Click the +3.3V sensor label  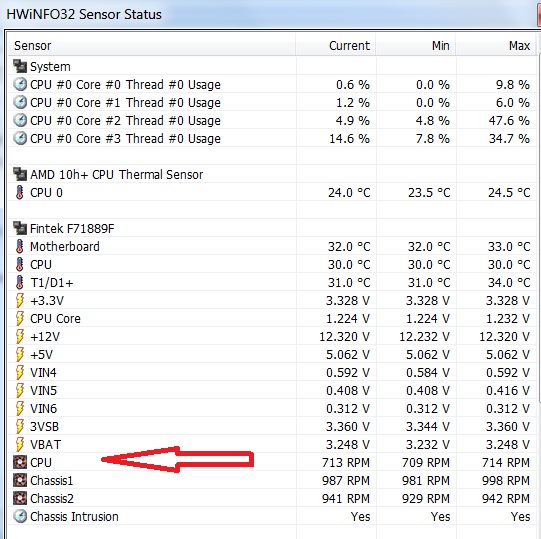click(47, 301)
